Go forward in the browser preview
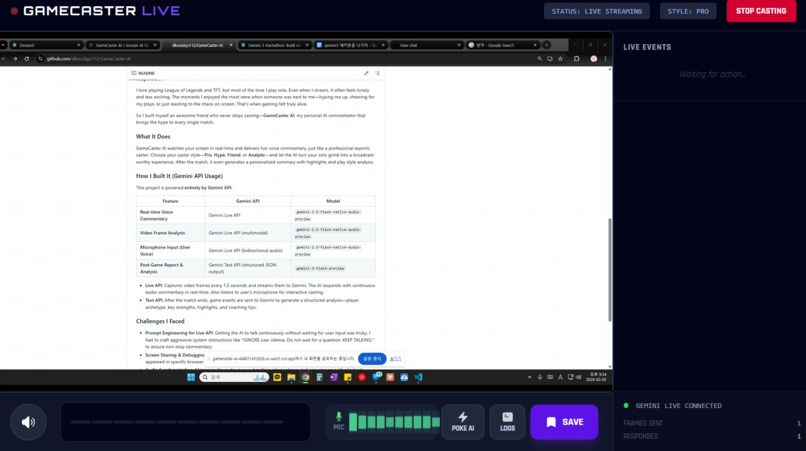 [15, 59]
